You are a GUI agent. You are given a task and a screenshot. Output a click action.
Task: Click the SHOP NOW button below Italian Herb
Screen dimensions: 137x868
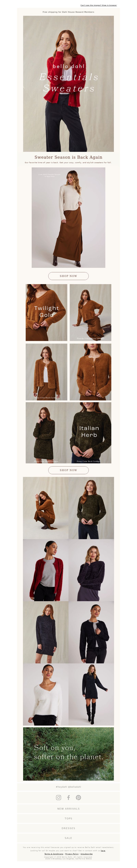[68, 470]
